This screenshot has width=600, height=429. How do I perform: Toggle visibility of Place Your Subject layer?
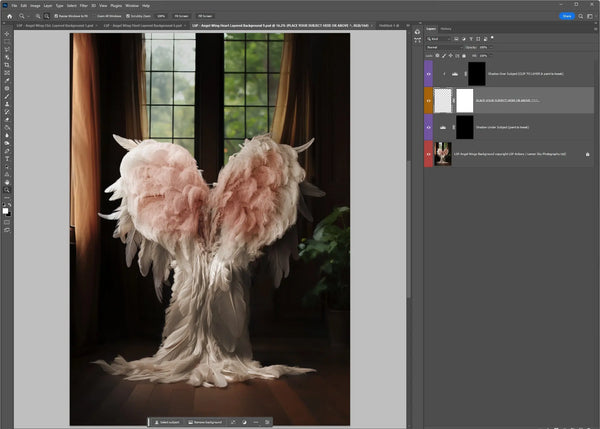pyautogui.click(x=429, y=100)
